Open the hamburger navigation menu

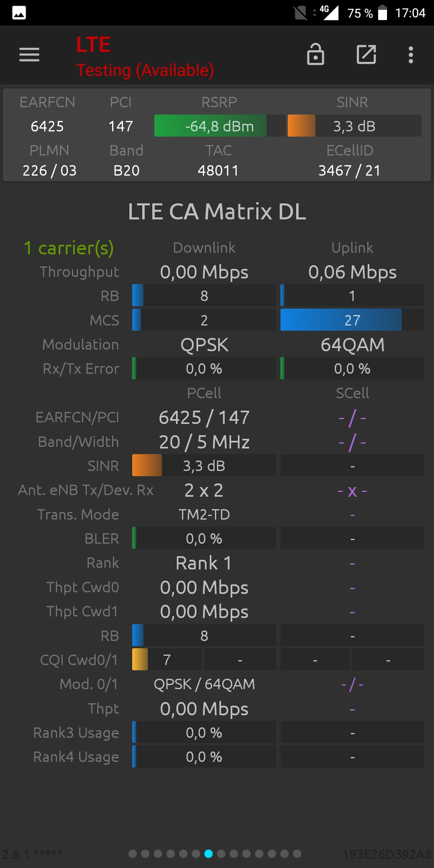click(x=29, y=55)
